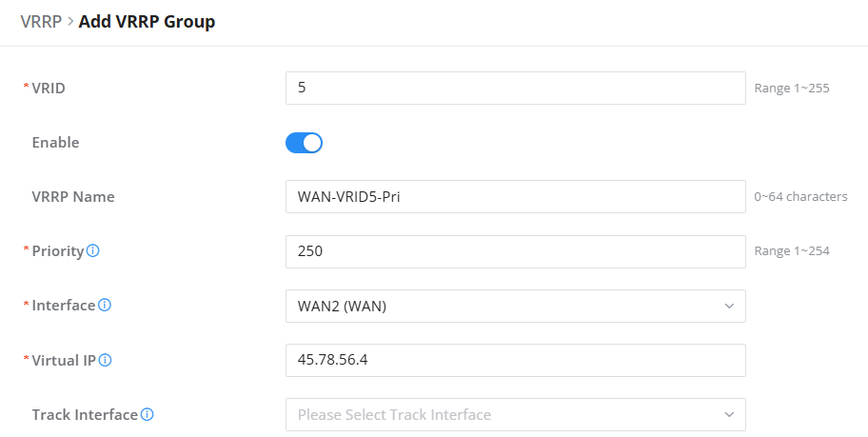This screenshot has width=868, height=437.
Task: Go back via VRRP breadcrumb link
Action: pyautogui.click(x=41, y=22)
